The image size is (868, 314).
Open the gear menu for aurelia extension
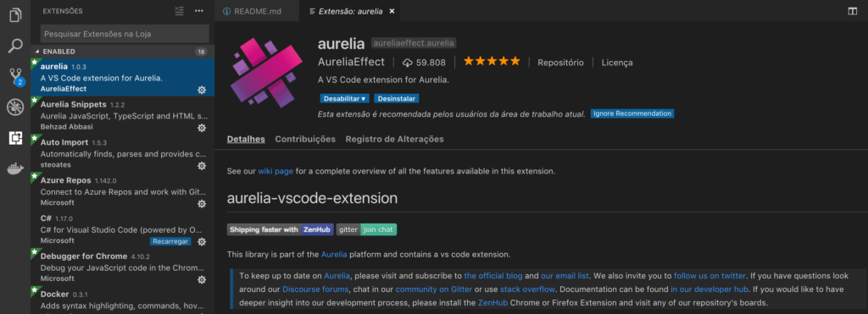pos(202,90)
